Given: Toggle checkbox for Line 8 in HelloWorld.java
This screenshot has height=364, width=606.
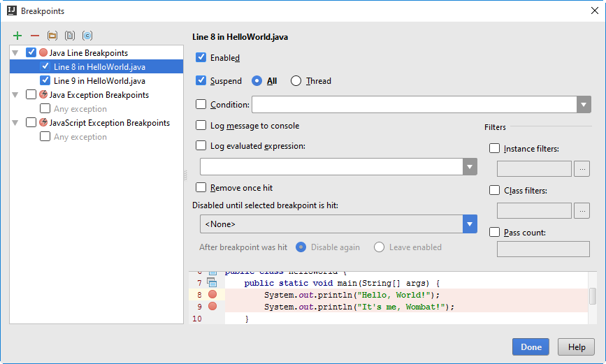Looking at the screenshot, I should pyautogui.click(x=45, y=66).
